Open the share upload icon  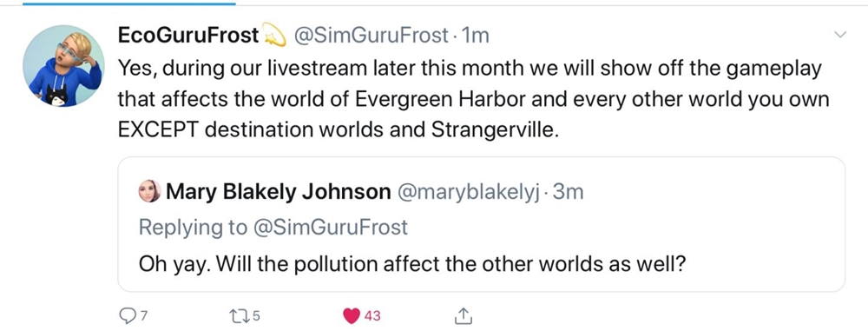(x=463, y=315)
